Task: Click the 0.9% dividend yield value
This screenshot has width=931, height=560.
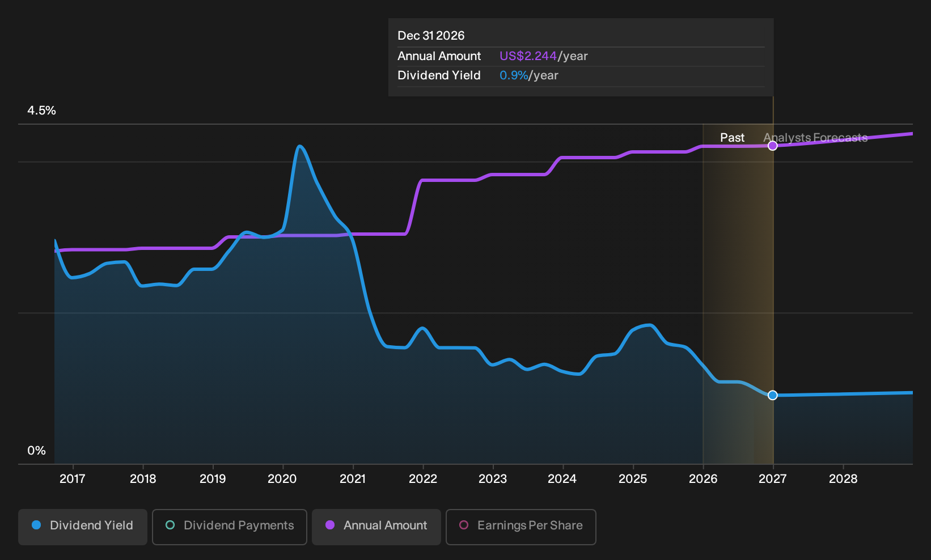Action: (514, 75)
